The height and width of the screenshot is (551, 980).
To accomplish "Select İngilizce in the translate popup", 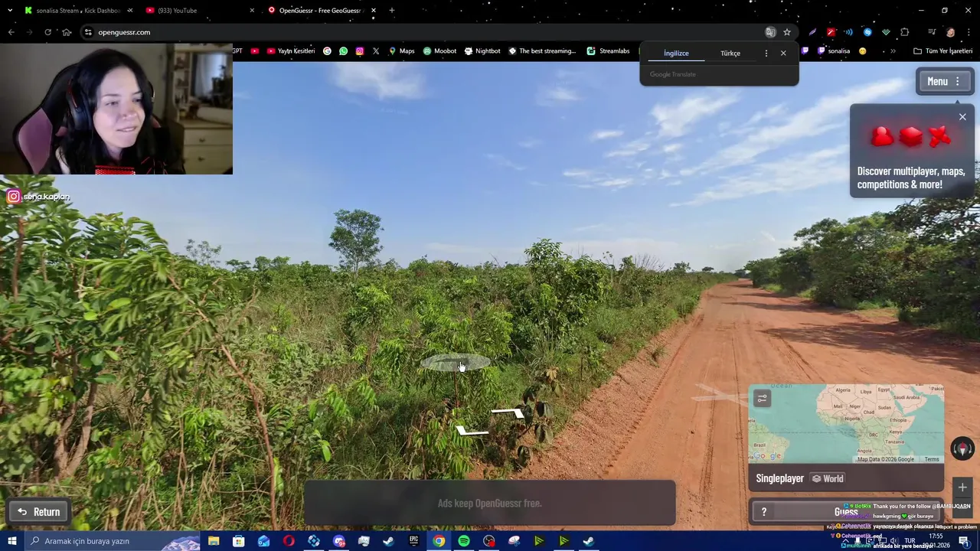I will coord(676,54).
